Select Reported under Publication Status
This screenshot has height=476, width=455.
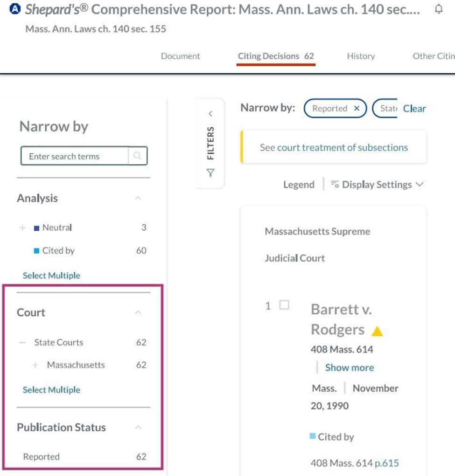coord(42,456)
